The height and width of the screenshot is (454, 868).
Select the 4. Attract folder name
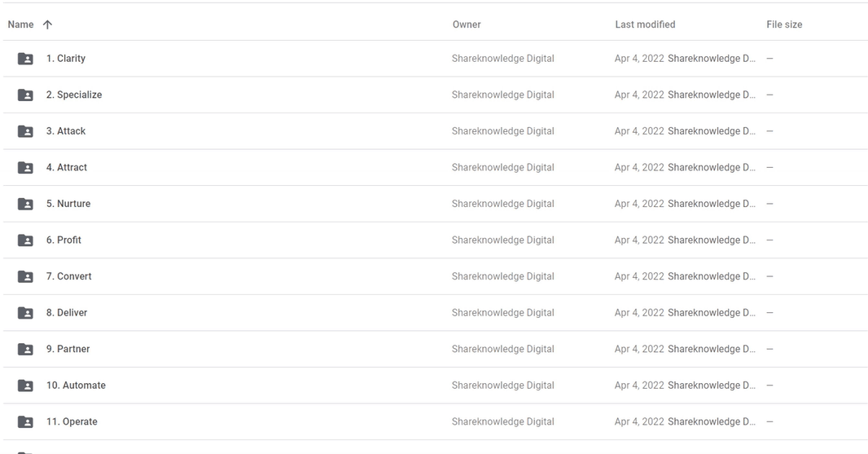[67, 168]
